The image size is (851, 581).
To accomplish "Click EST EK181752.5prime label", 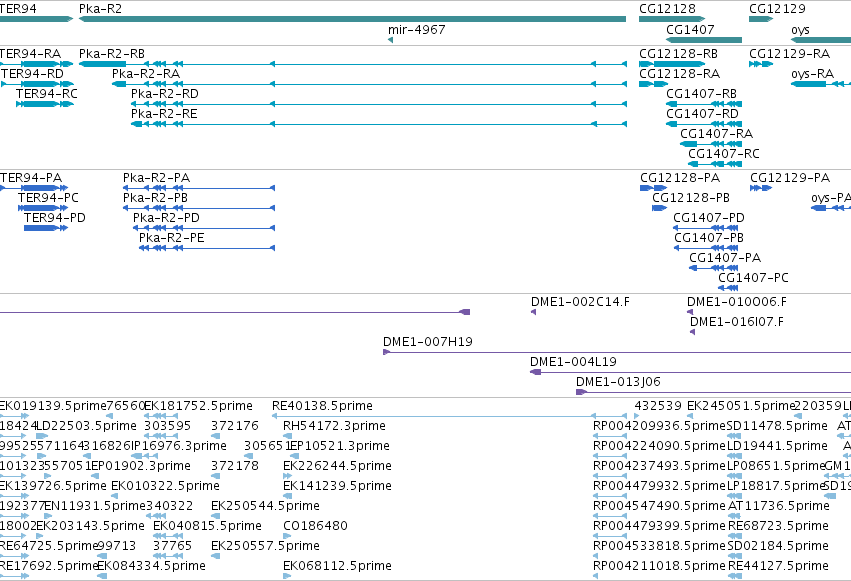I will click(198, 406).
